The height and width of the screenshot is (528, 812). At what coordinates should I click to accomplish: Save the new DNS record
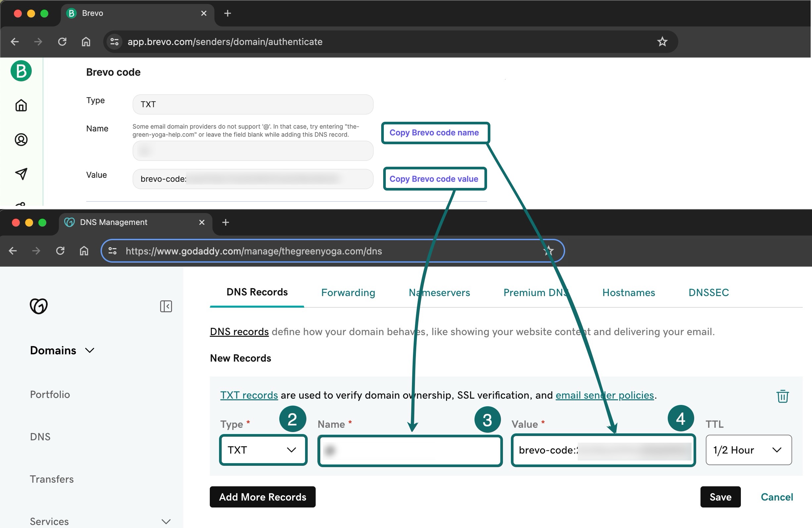720,497
